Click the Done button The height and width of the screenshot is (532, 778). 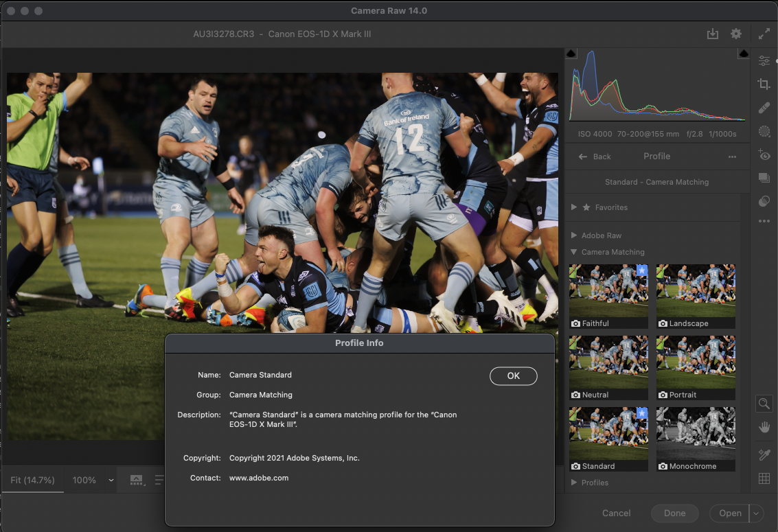tap(674, 513)
